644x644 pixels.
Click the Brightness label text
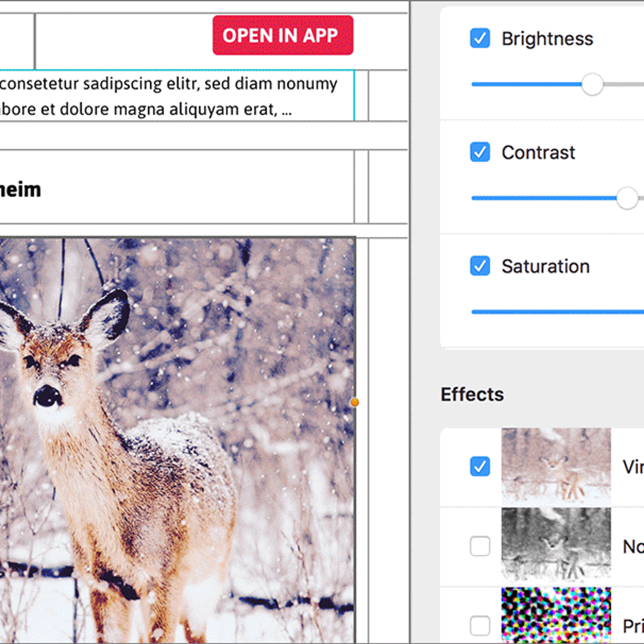547,39
